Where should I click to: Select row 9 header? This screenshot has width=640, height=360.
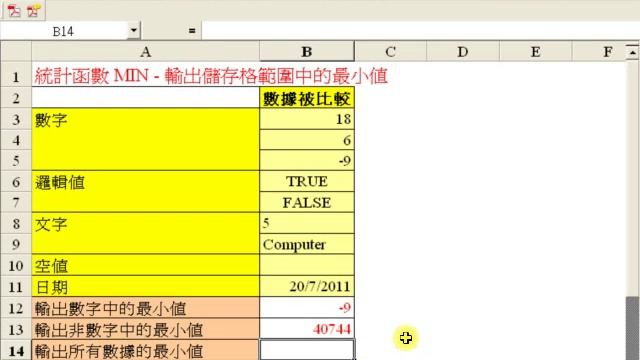(x=16, y=244)
